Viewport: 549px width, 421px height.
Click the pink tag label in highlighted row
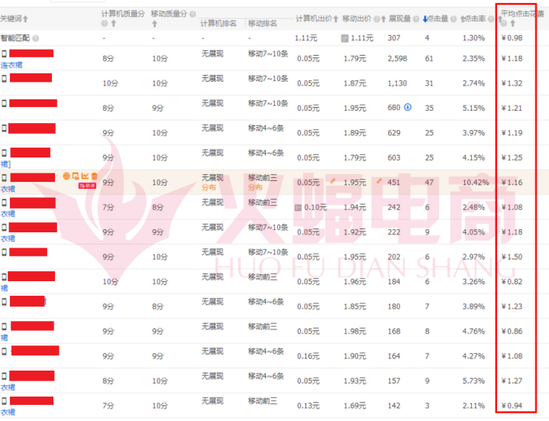(x=87, y=186)
